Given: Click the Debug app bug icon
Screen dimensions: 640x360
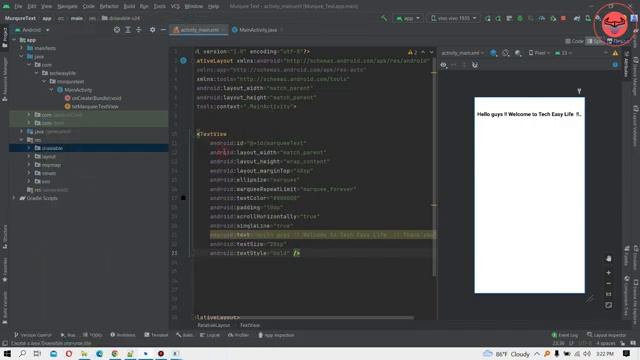Looking at the screenshot, I should 520,18.
